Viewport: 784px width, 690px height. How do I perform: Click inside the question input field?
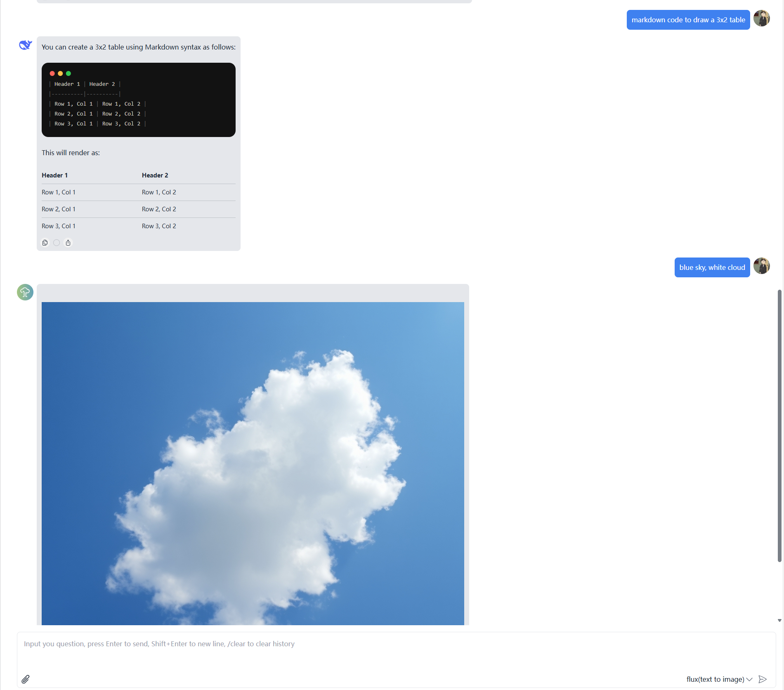371,644
